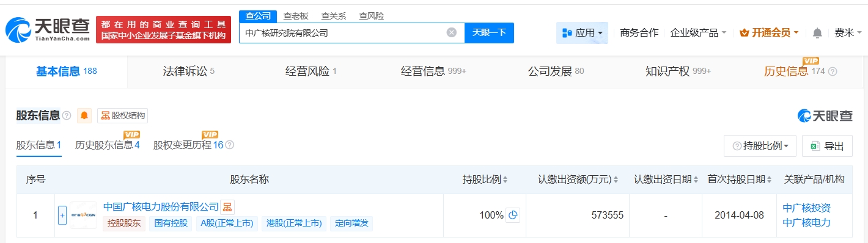
Task: Clear the search box with X icon
Action: [x=452, y=33]
